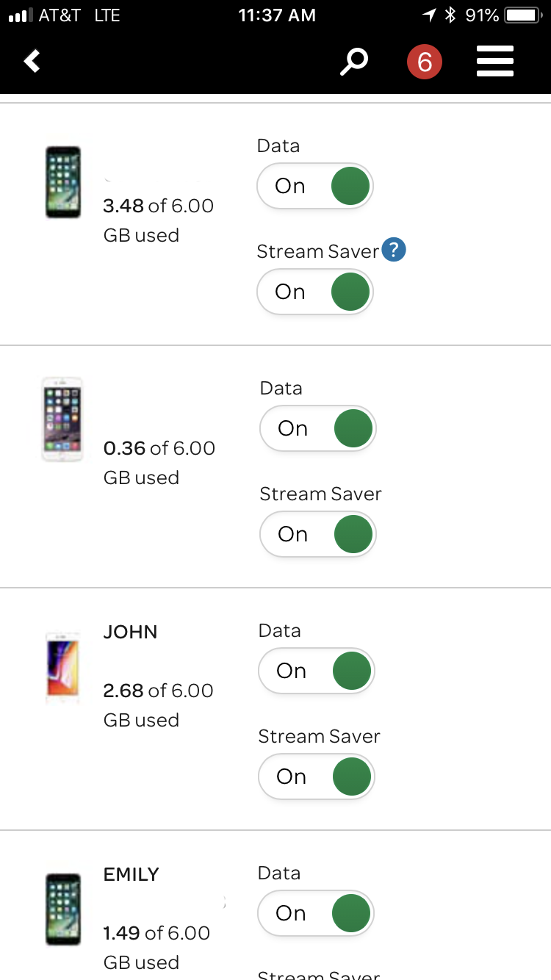Open the red notifications badge showing 6
551x980 pixels.
pos(425,62)
